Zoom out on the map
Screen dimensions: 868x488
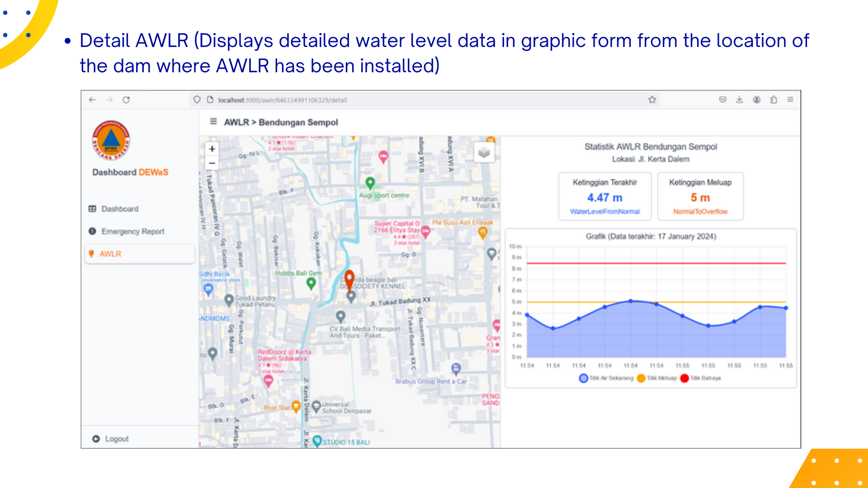(x=212, y=163)
